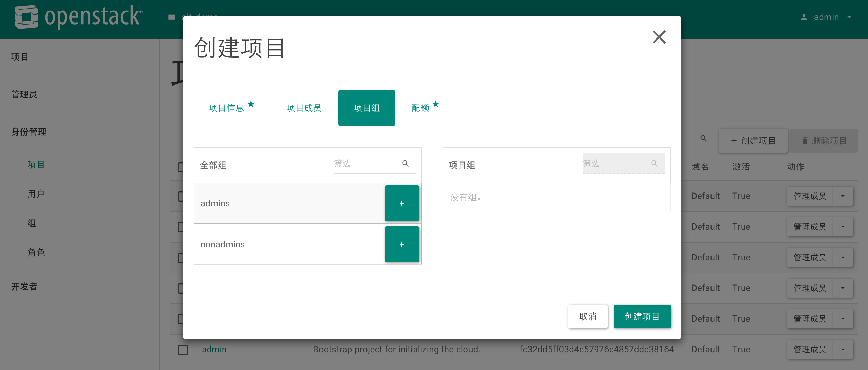Add the nonadmins group with its plus button

pos(402,244)
